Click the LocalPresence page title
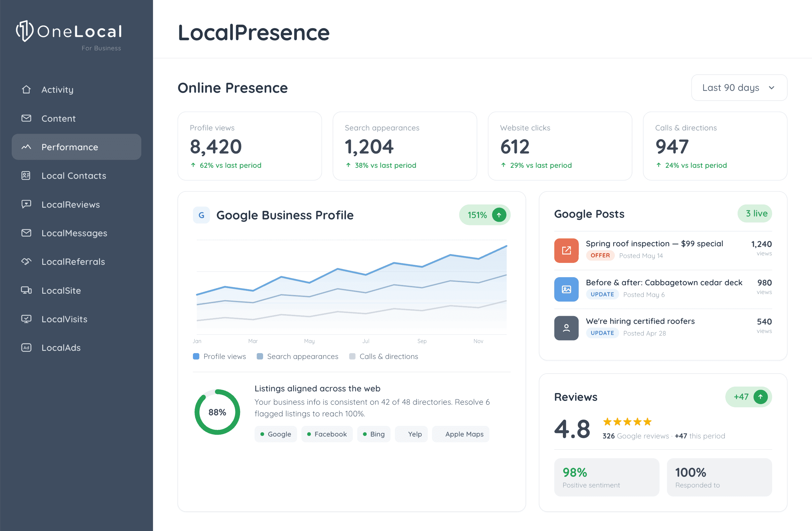 [254, 33]
